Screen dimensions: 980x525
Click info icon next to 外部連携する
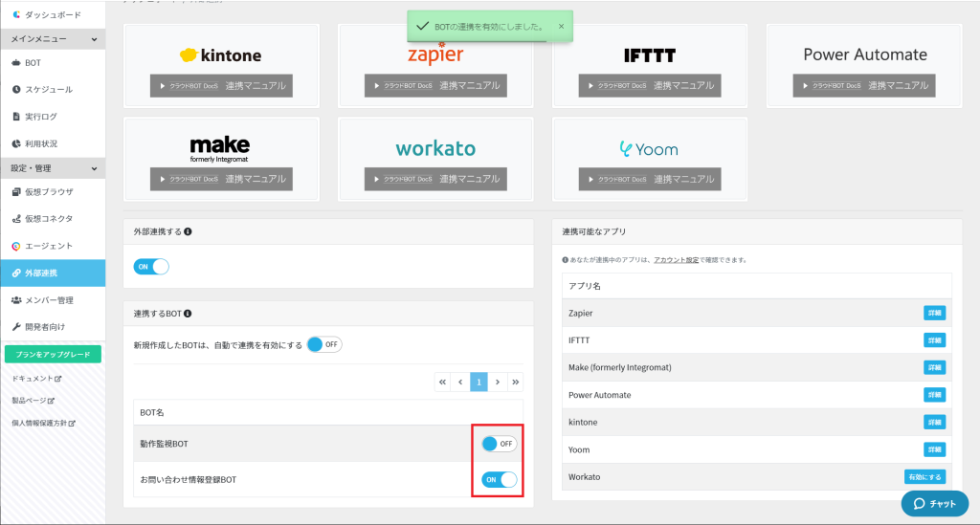tap(188, 231)
